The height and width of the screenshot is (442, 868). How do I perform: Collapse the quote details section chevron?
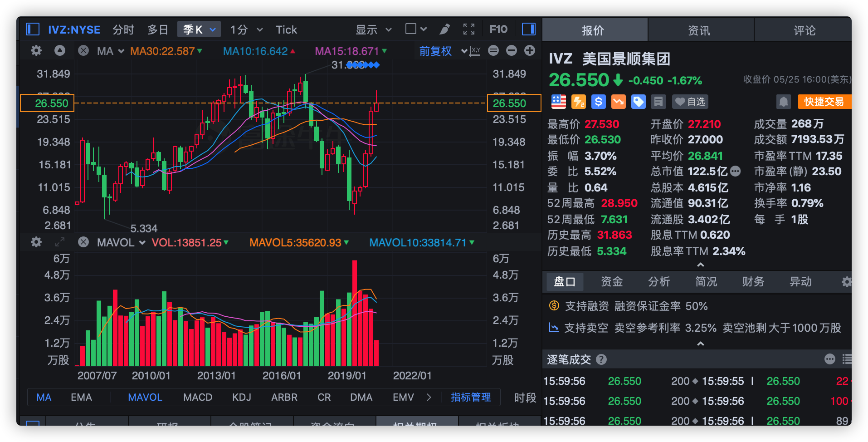click(701, 265)
